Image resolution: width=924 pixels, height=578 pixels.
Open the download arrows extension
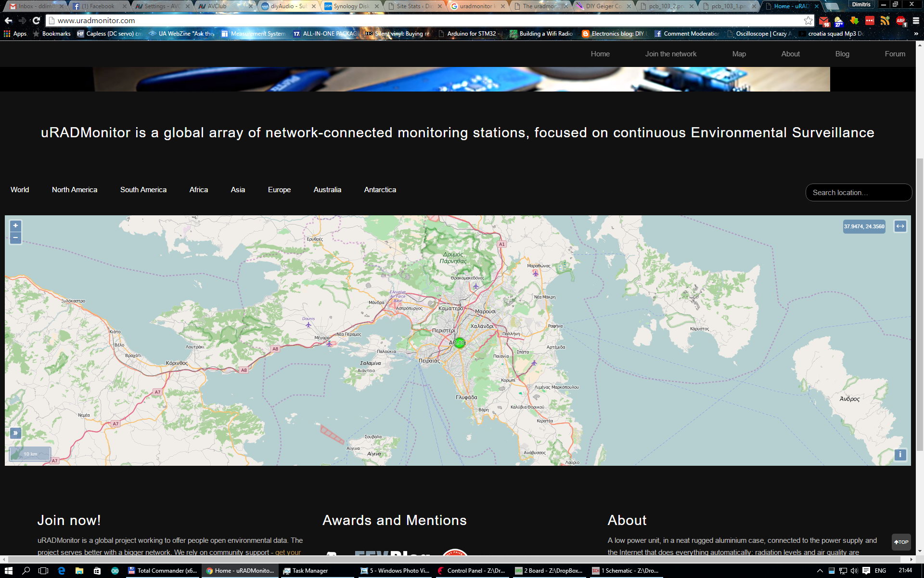tap(854, 20)
